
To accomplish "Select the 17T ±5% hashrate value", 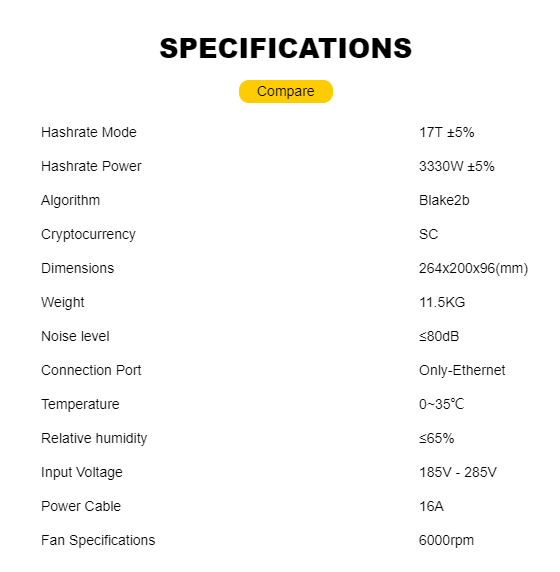I will click(446, 132).
